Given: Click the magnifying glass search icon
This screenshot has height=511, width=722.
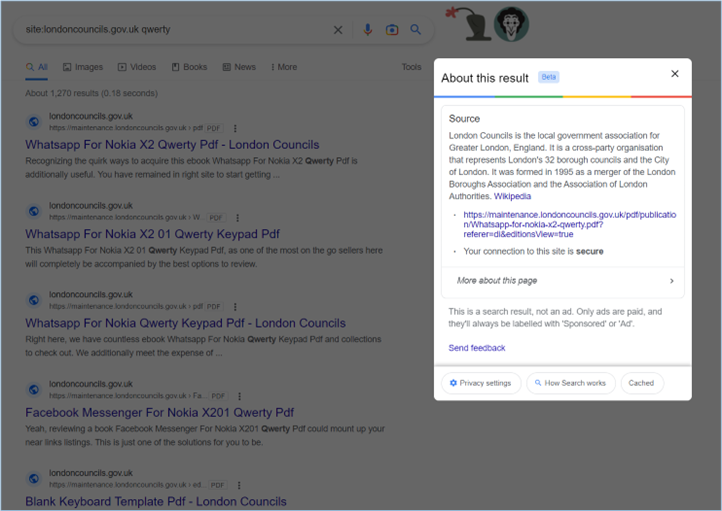Looking at the screenshot, I should click(416, 30).
